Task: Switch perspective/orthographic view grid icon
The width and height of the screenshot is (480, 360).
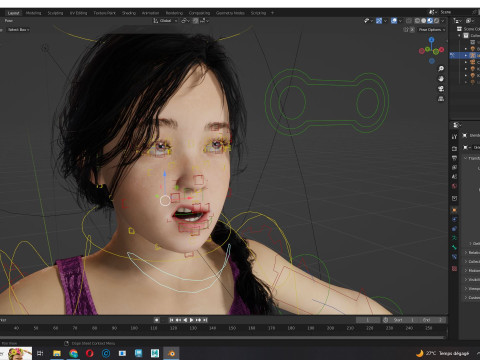Action: pyautogui.click(x=441, y=99)
